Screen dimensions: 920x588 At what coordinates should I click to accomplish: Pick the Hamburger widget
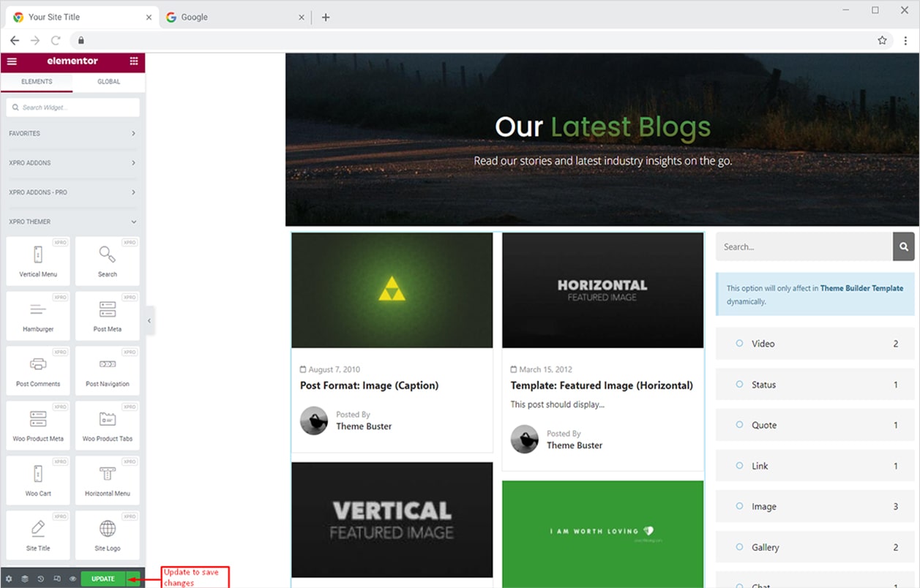[x=38, y=315]
